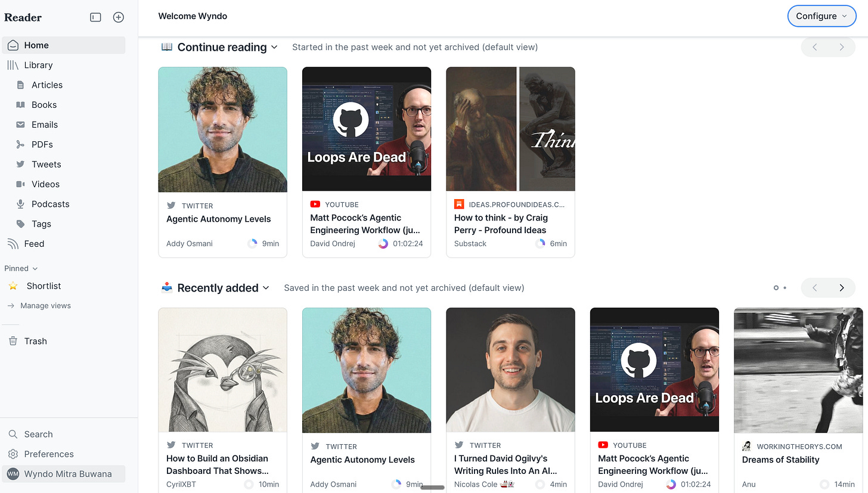Click the Twitter icon on CyrilXBT card

[171, 445]
